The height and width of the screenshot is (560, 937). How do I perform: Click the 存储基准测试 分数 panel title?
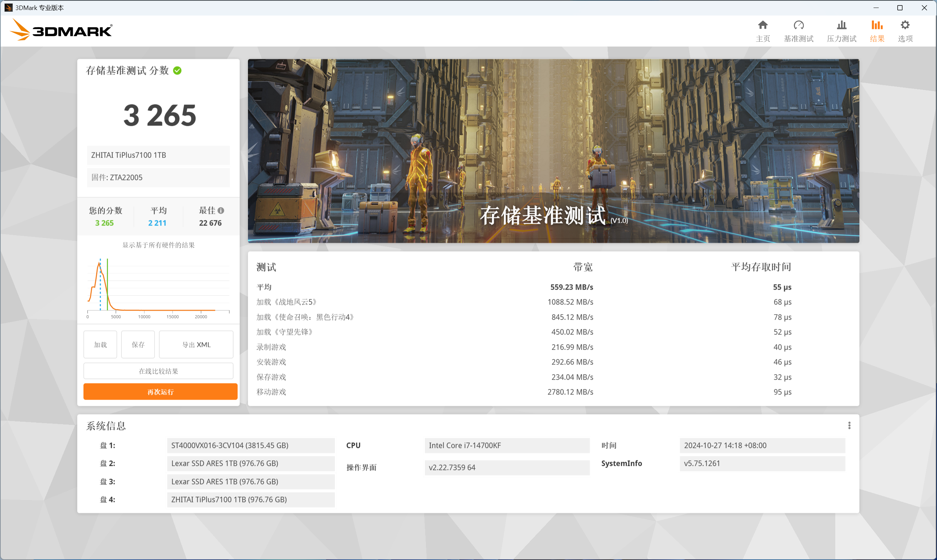click(127, 71)
